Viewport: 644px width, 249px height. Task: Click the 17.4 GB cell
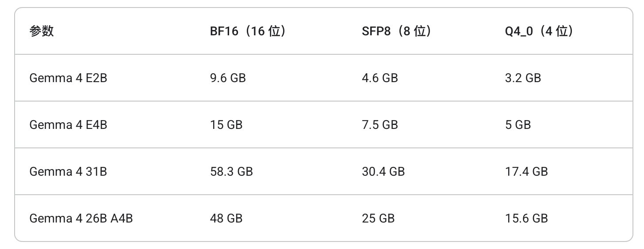tap(526, 172)
